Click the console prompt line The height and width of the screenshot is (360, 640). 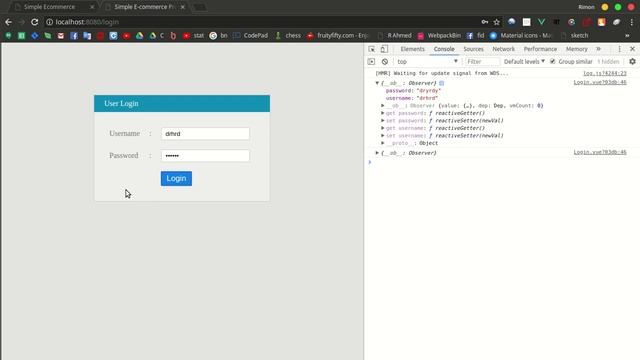(x=502, y=162)
